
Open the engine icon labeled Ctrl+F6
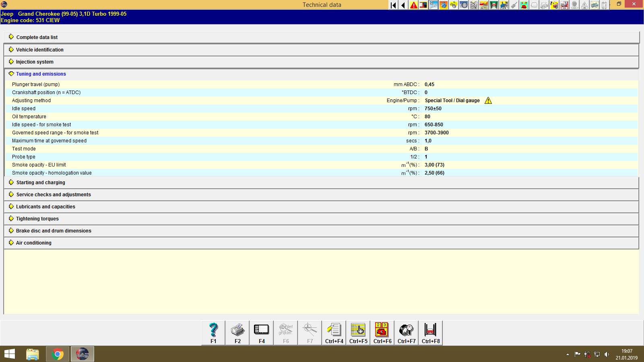(382, 332)
